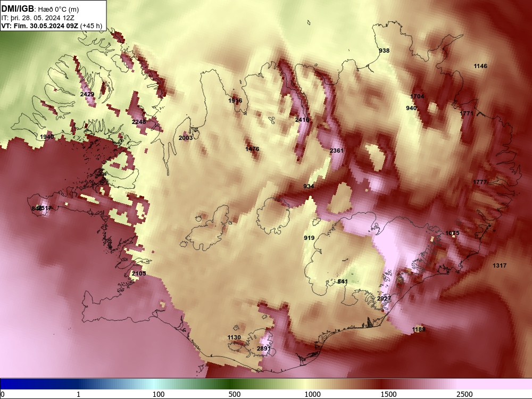
Task: Click the map value 1476
Action: 252,149
